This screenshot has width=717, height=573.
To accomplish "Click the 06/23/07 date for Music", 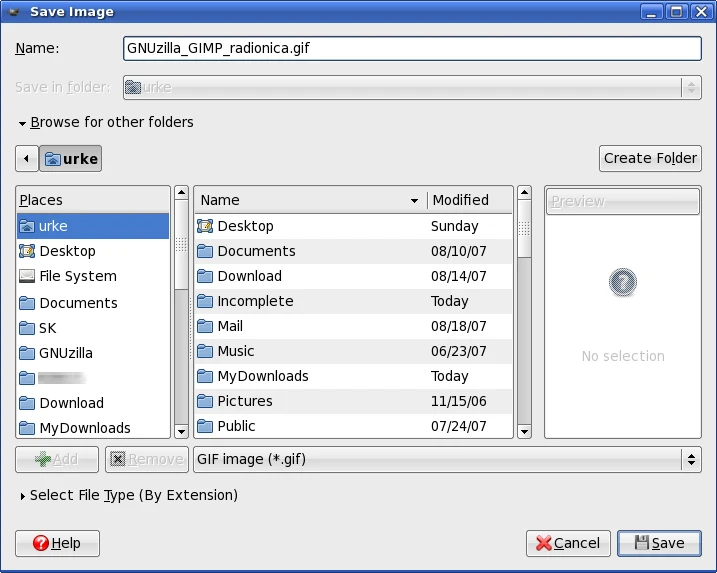I will pos(459,351).
